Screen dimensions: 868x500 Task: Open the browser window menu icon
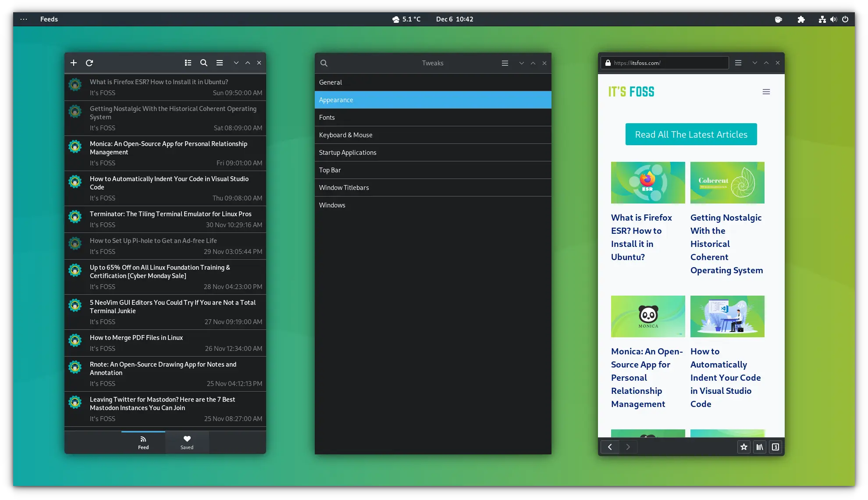(x=738, y=63)
